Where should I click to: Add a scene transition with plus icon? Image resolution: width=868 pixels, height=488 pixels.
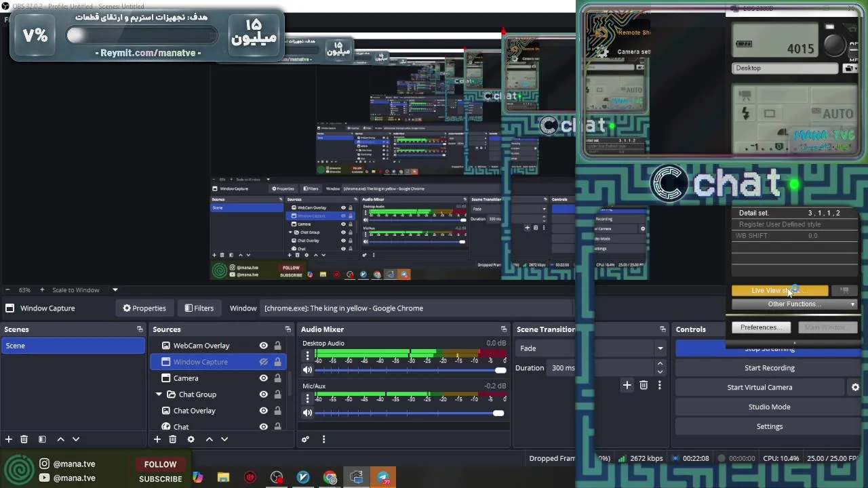point(627,386)
